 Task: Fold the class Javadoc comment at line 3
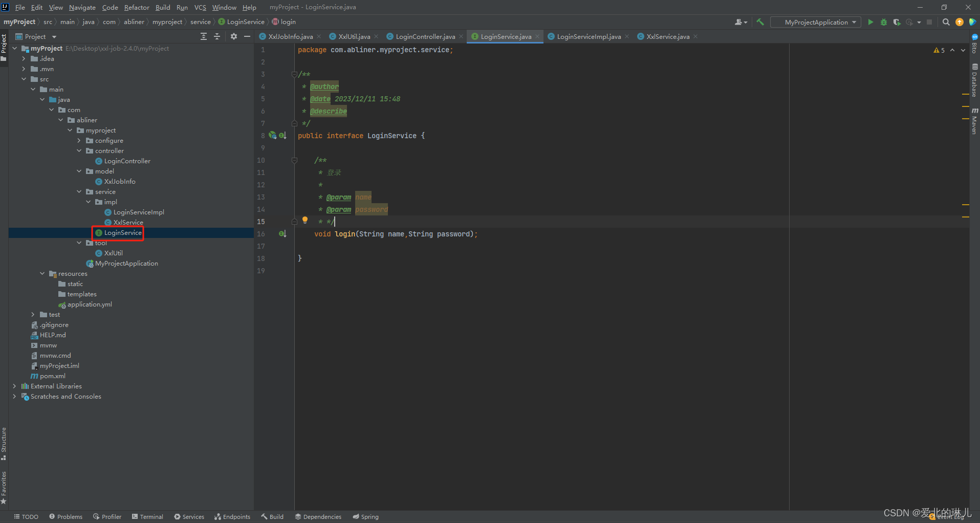(x=294, y=74)
